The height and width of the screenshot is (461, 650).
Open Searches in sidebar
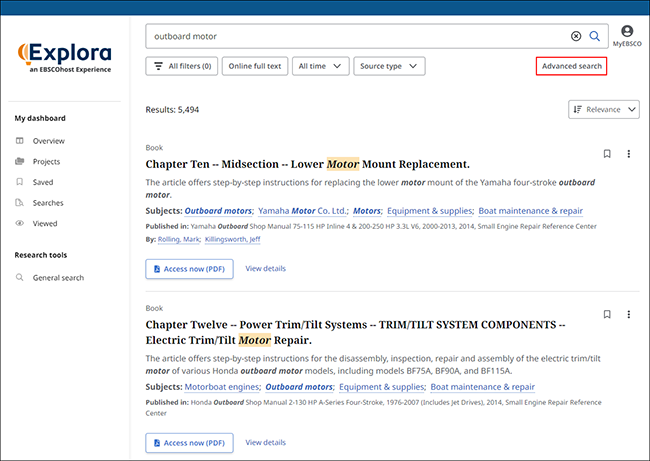tap(39, 203)
